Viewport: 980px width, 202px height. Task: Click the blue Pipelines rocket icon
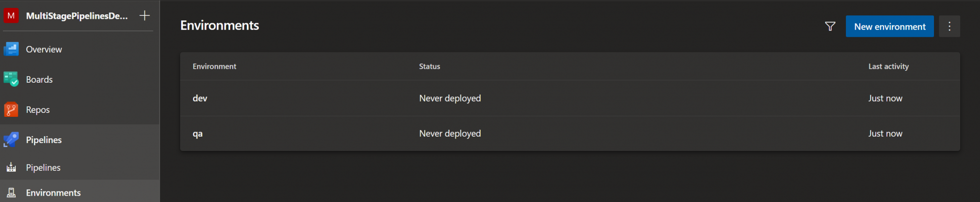pos(11,140)
